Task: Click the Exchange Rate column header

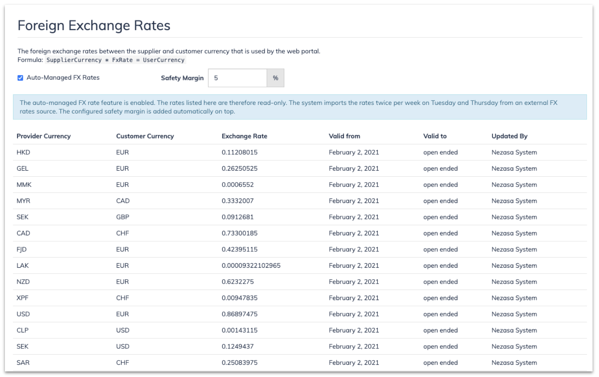Action: [244, 136]
